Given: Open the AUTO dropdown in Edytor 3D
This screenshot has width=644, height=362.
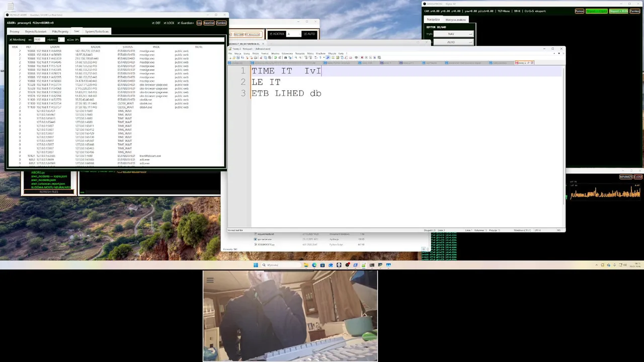Looking at the screenshot, I should [x=453, y=42].
